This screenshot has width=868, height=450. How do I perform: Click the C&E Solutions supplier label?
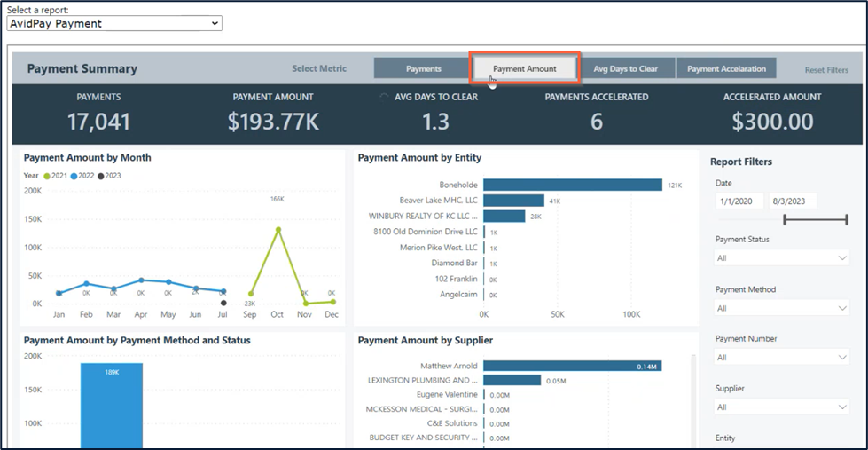(x=452, y=422)
